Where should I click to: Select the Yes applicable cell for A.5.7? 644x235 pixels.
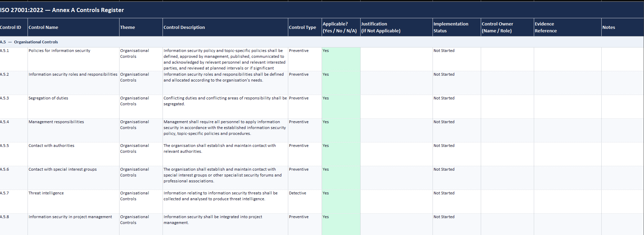341,202
